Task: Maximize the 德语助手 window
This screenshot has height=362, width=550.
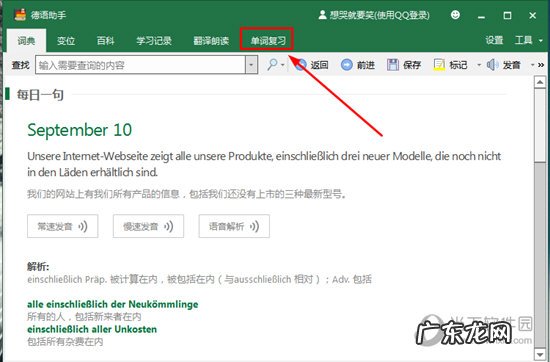Action: coord(507,15)
